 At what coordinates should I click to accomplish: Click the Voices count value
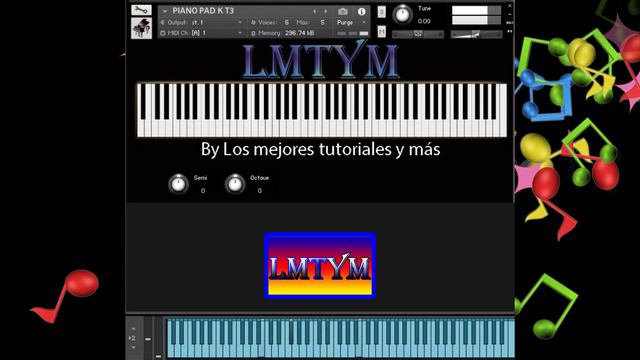coord(287,22)
